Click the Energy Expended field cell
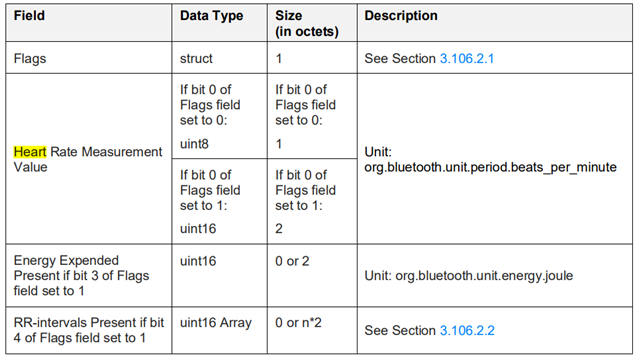The width and height of the screenshot is (640, 360). point(89,276)
